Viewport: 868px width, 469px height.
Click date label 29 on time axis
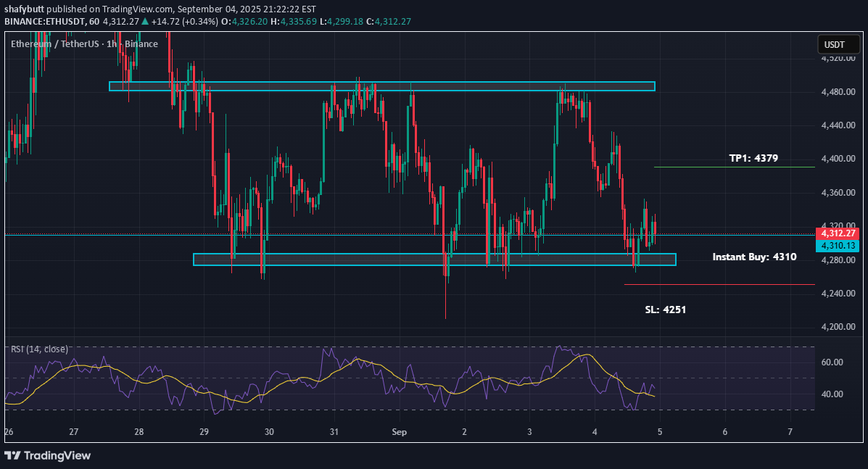coord(204,432)
